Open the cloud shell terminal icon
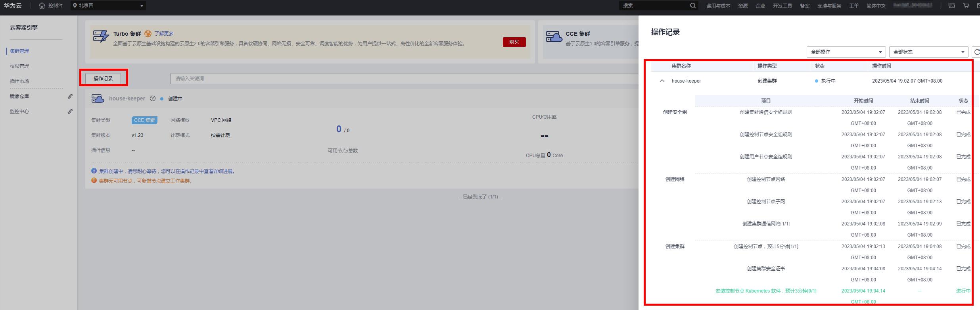The width and height of the screenshot is (980, 310). pyautogui.click(x=951, y=6)
